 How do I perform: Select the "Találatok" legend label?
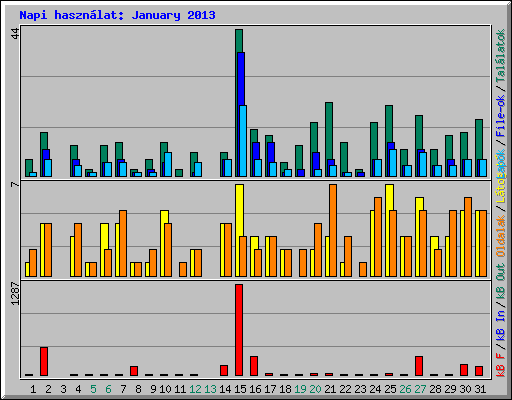tap(501, 57)
